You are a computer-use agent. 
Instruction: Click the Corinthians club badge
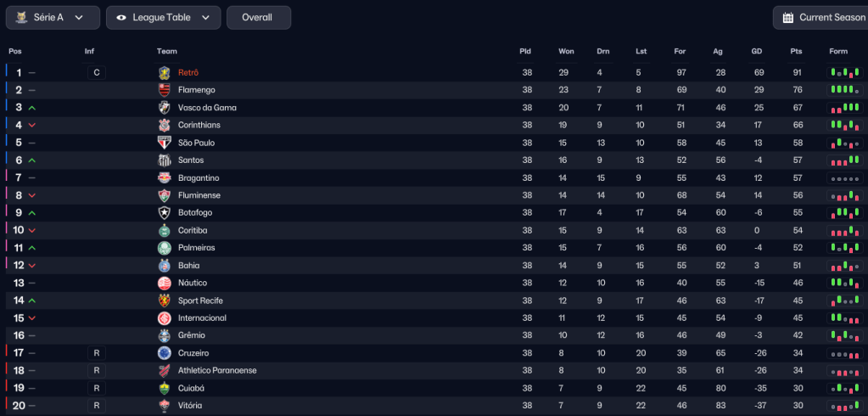[x=165, y=125]
